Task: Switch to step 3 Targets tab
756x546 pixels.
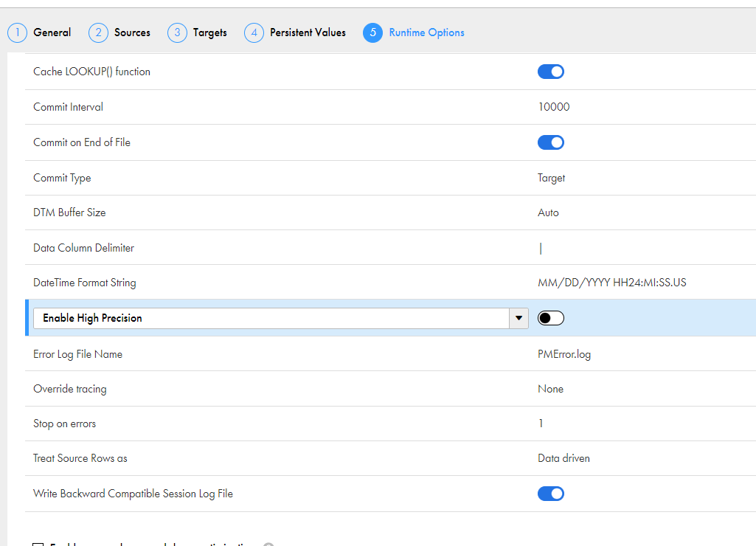Action: 197,32
